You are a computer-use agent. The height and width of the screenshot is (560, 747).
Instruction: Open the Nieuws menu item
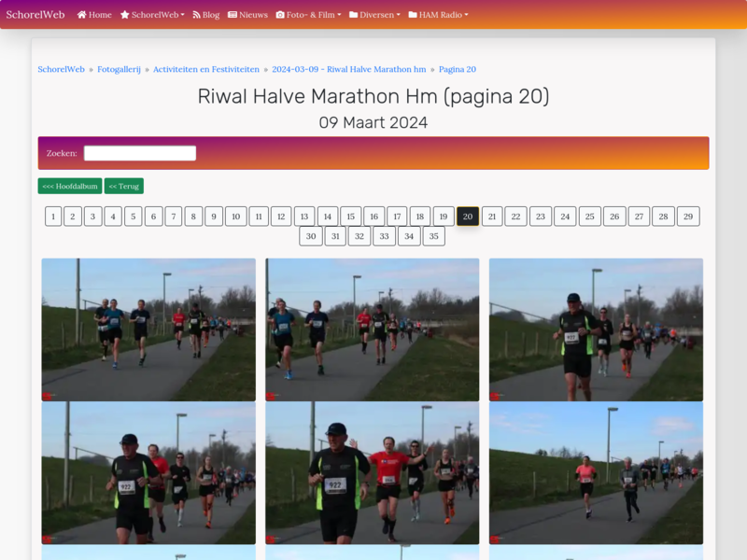point(247,15)
